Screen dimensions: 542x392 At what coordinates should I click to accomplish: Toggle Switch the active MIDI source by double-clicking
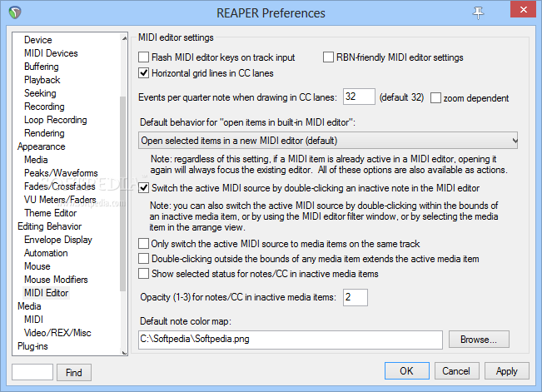tap(143, 188)
